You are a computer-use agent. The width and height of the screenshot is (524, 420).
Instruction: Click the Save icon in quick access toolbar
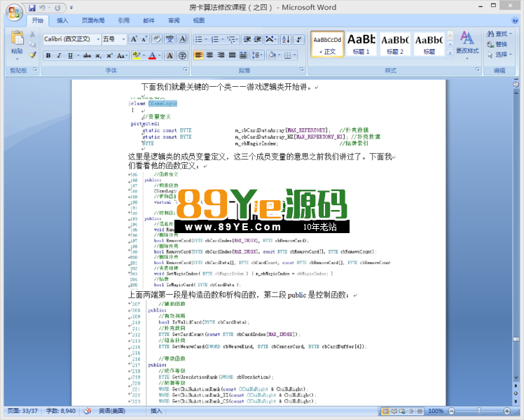coord(32,8)
